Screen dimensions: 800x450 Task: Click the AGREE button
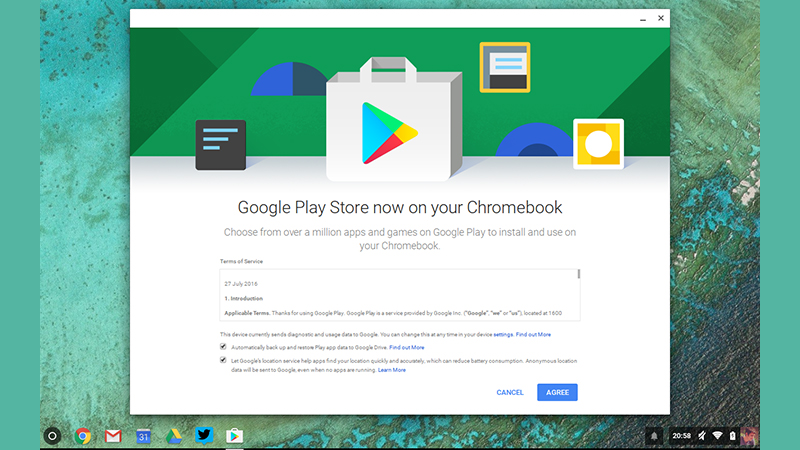point(557,392)
